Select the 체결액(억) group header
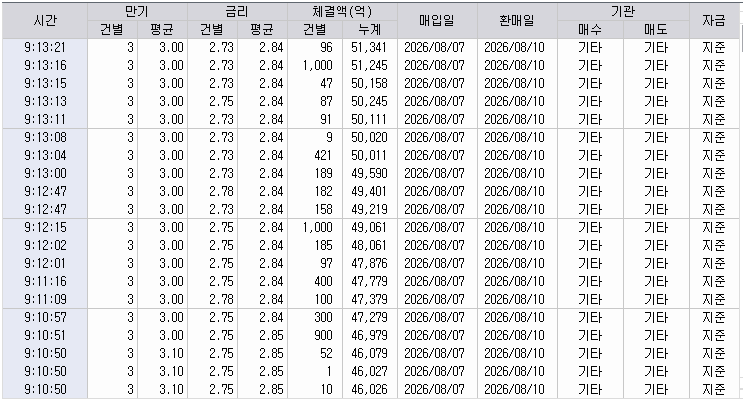 pyautogui.click(x=342, y=11)
